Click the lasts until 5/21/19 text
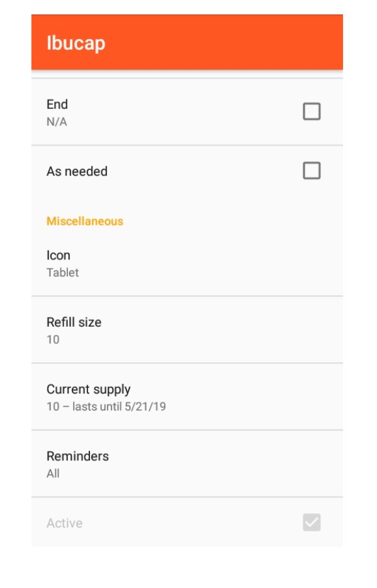Screen dimensions: 377x588 [119, 406]
